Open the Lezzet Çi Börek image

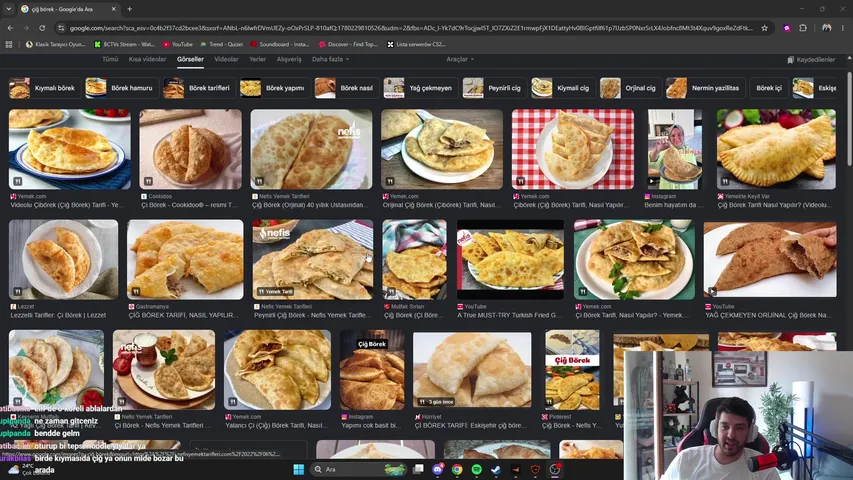click(x=63, y=260)
